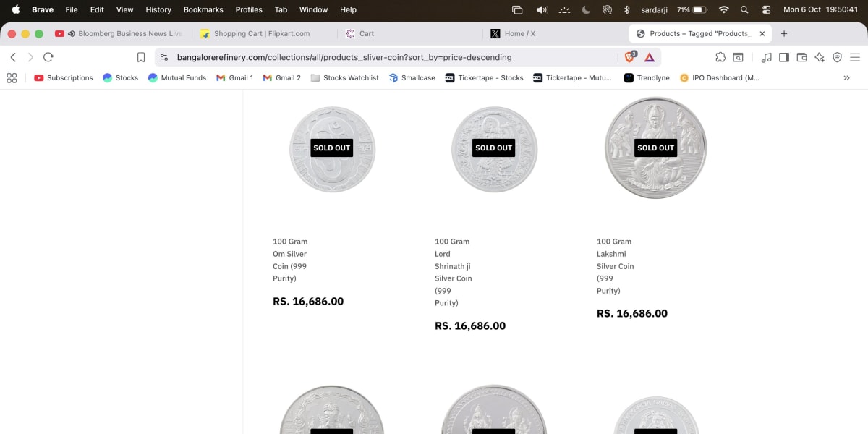Open the Window menu
Screen dimensions: 868x434
313,9
